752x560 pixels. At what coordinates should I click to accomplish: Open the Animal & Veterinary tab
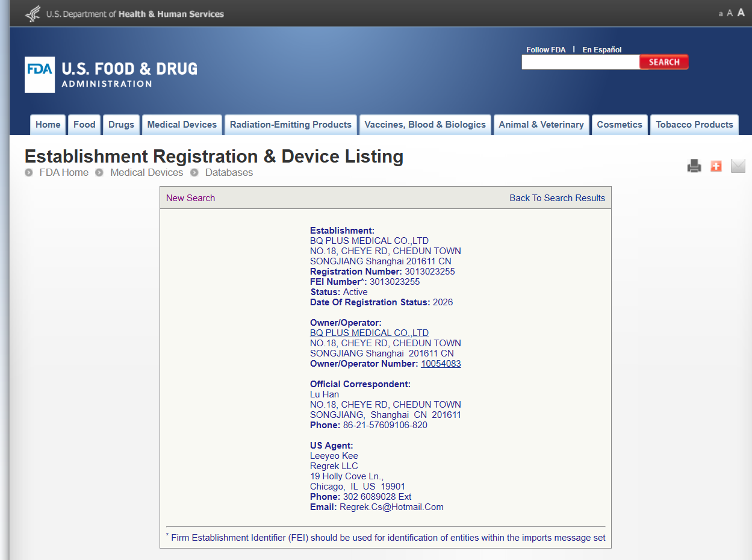point(541,125)
